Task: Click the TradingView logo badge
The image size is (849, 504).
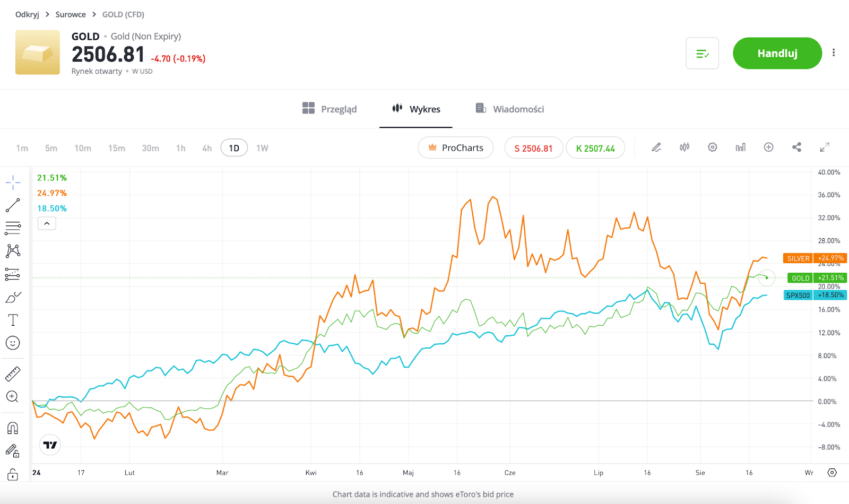Action: click(50, 445)
